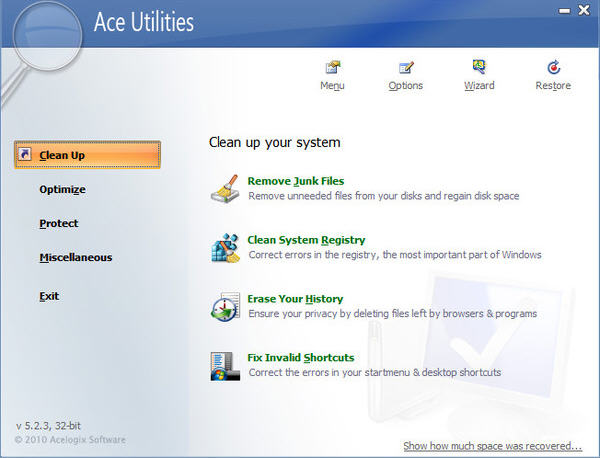Image resolution: width=600 pixels, height=458 pixels.
Task: Click the Fix Invalid Shortcuts icon
Action: click(x=225, y=366)
